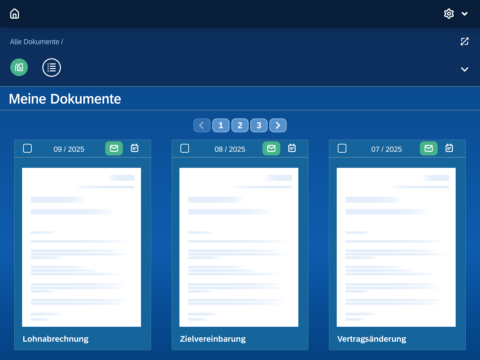Click the mail icon on 09 / 2025 card
This screenshot has width=480, height=360.
tap(114, 148)
